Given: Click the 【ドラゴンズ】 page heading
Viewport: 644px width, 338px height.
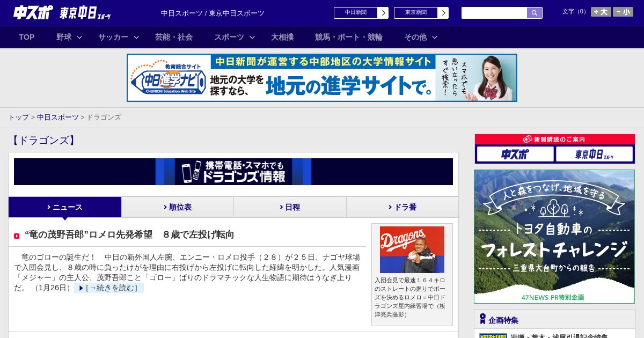Looking at the screenshot, I should point(44,141).
